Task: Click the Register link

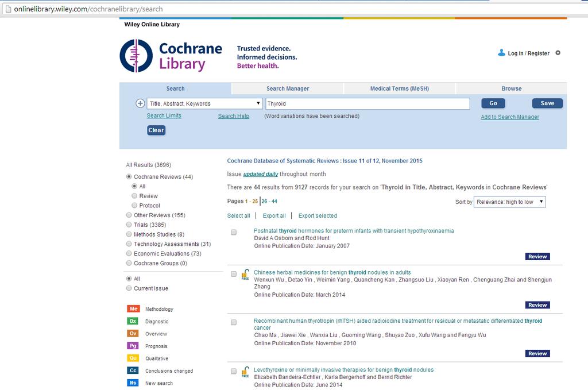Action: pos(539,53)
